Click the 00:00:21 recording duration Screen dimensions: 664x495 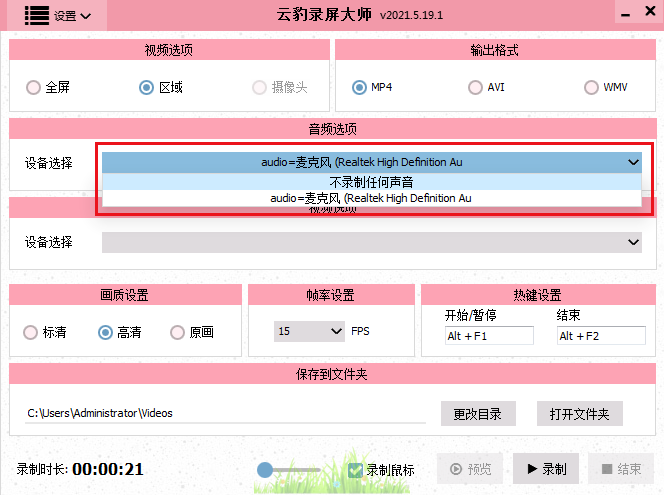108,469
